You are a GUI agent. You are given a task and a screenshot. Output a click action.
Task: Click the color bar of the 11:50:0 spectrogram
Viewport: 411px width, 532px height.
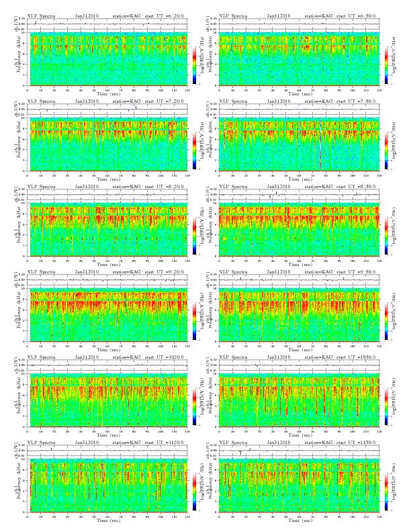387,492
